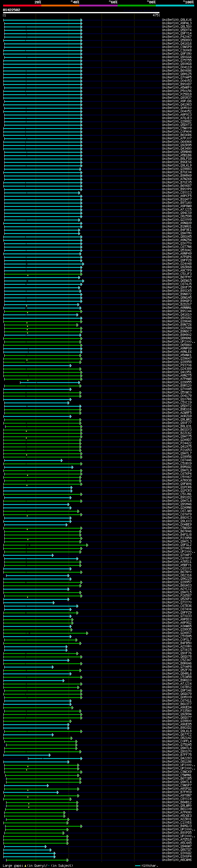The height and width of the screenshot is (868, 197).
Task: Click hit label UniRef100_C5XJN1
Action: (177, 494)
